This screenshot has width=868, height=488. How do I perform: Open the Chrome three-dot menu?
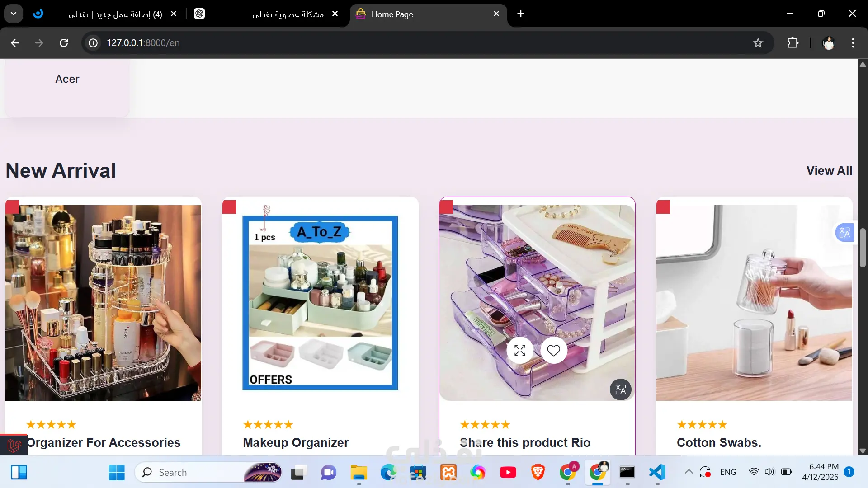click(x=853, y=43)
